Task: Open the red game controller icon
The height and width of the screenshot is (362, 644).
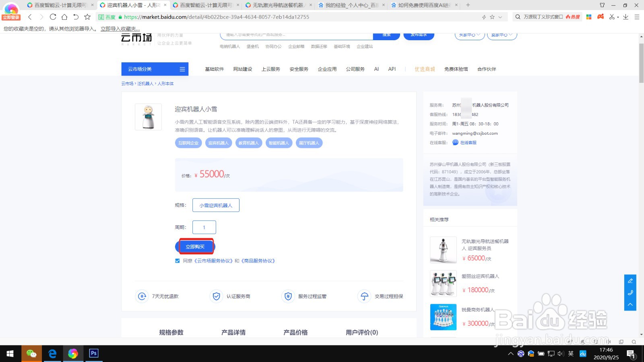Action: point(601,17)
